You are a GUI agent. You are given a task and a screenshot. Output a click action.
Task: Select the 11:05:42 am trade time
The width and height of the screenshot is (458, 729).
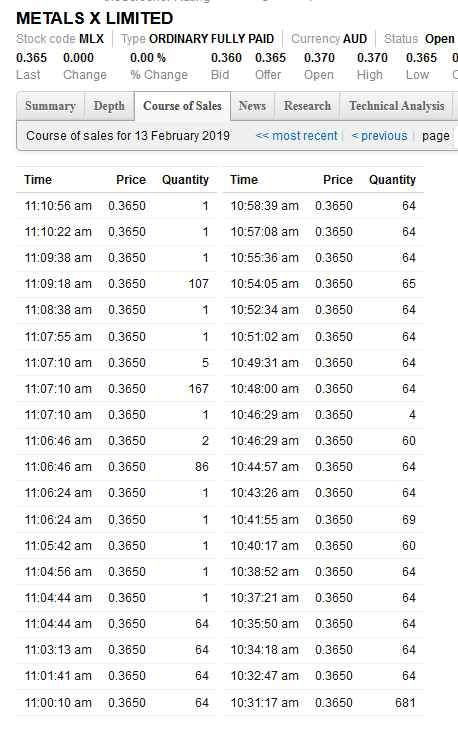[58, 546]
